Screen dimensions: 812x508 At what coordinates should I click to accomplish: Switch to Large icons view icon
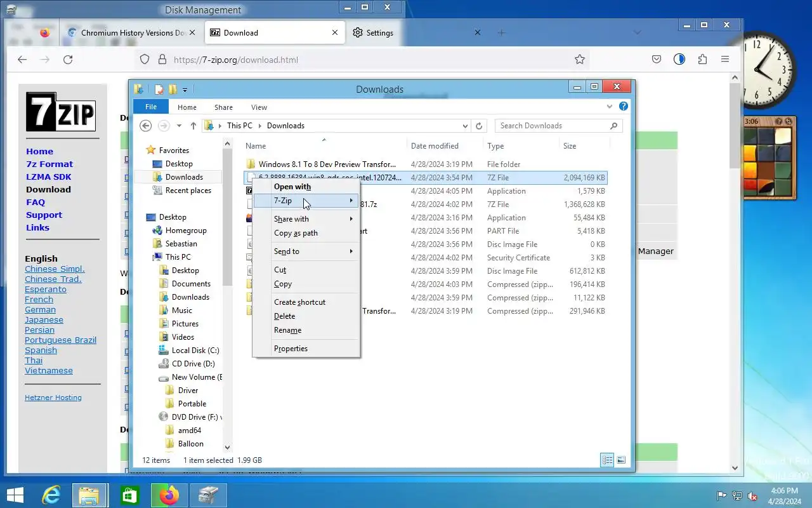click(621, 460)
